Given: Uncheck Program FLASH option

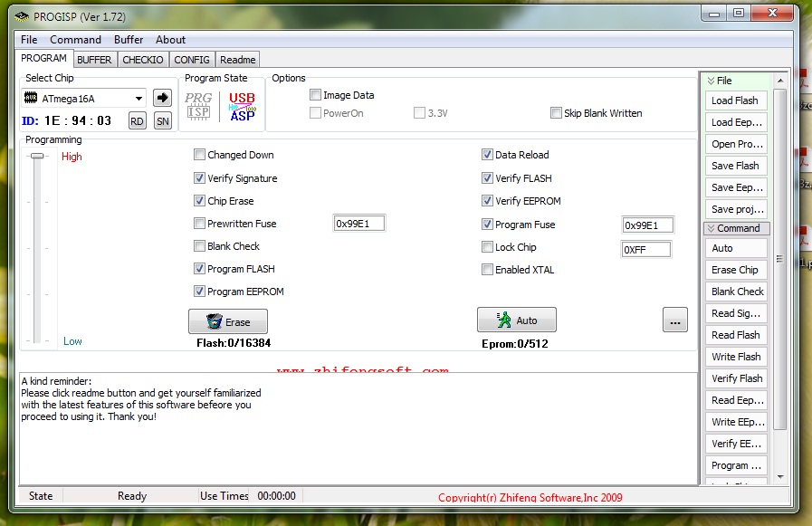Looking at the screenshot, I should pyautogui.click(x=199, y=269).
